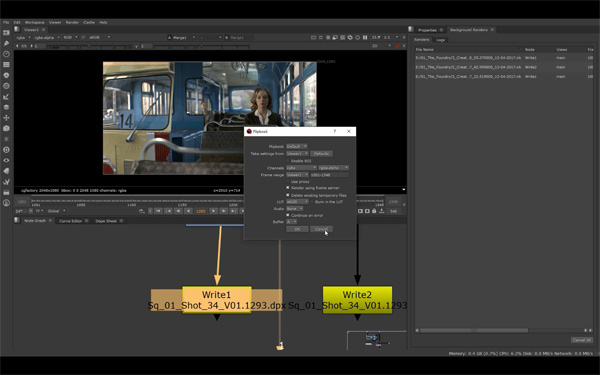Open the Merge nodes toolbar icon
Viewport: 600px width, 375px height.
pyautogui.click(x=6, y=107)
